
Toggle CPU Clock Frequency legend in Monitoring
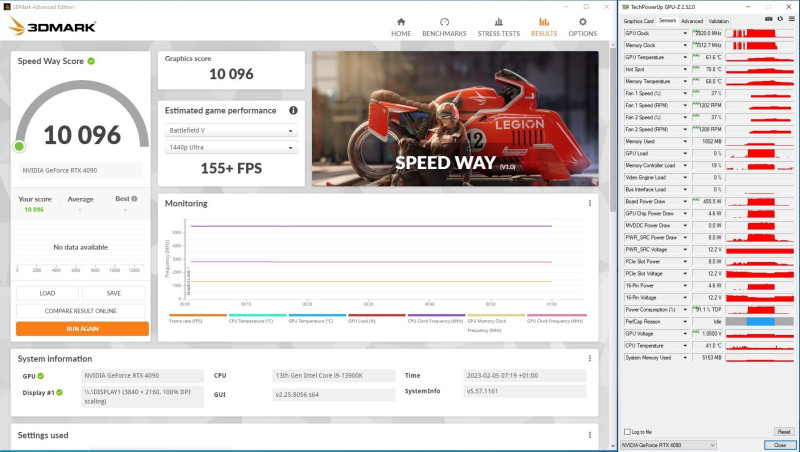[x=436, y=318]
